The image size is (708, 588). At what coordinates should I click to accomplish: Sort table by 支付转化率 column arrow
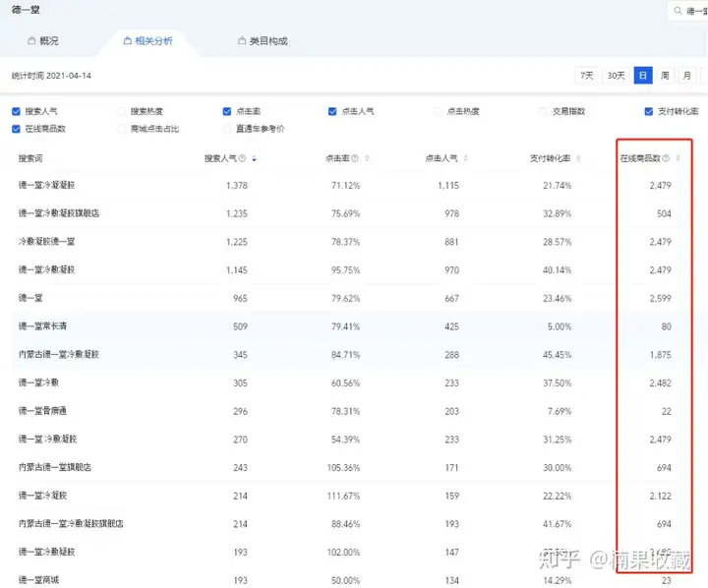pos(578,158)
